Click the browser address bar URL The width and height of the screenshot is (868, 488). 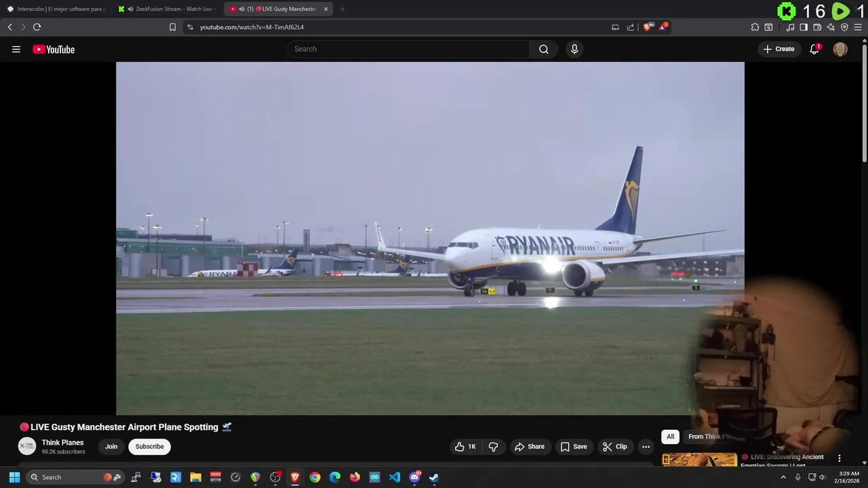pyautogui.click(x=252, y=27)
